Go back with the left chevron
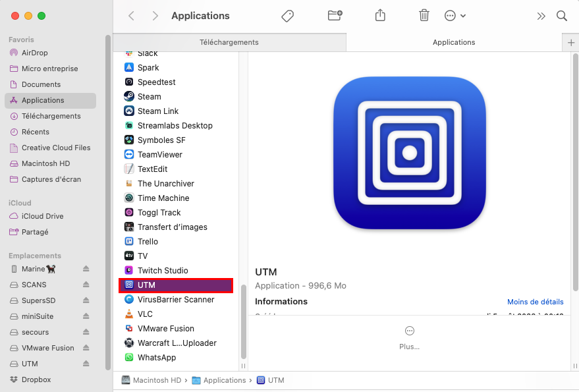Screen dimensions: 579x392 pos(132,16)
